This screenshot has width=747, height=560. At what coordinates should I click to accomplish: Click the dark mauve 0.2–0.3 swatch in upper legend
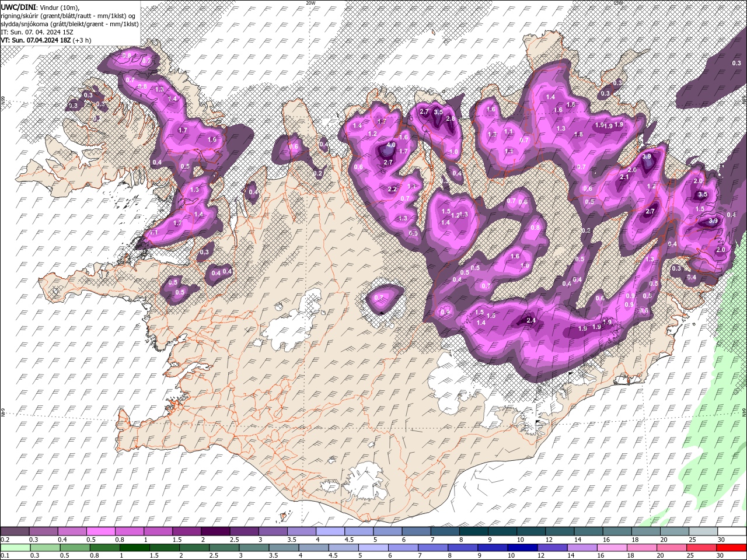coord(15,531)
